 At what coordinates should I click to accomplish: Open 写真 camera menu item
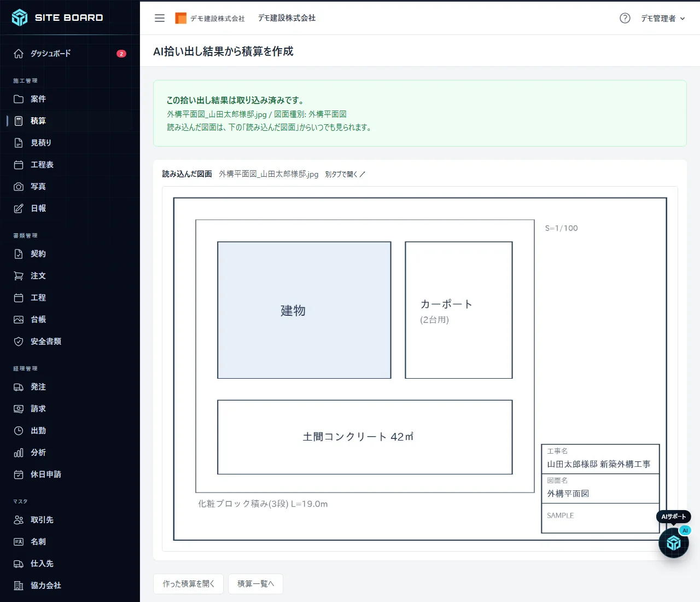point(70,187)
